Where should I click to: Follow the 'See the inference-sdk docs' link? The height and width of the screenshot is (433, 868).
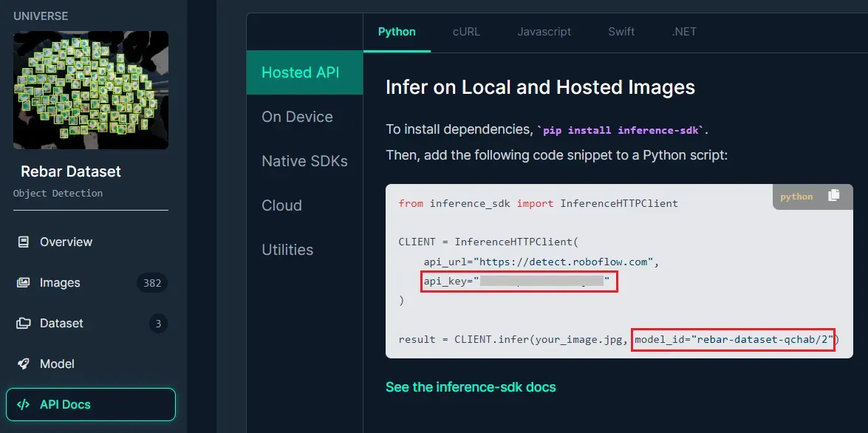pos(471,387)
